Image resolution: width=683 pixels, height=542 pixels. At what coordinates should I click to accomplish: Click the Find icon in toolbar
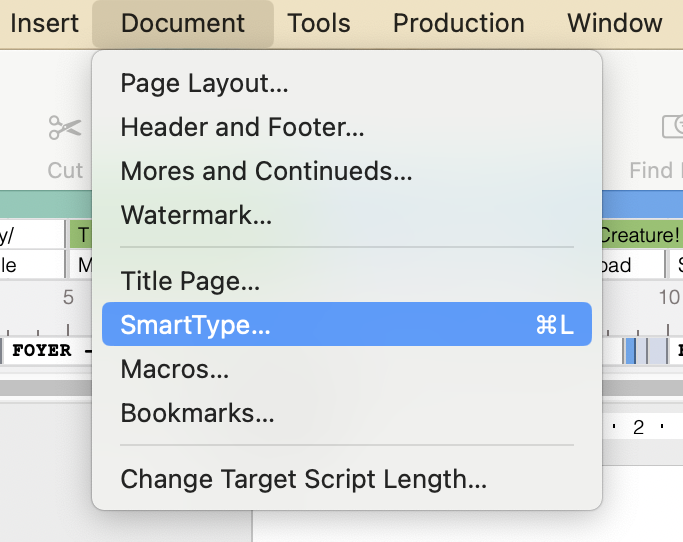pos(670,128)
